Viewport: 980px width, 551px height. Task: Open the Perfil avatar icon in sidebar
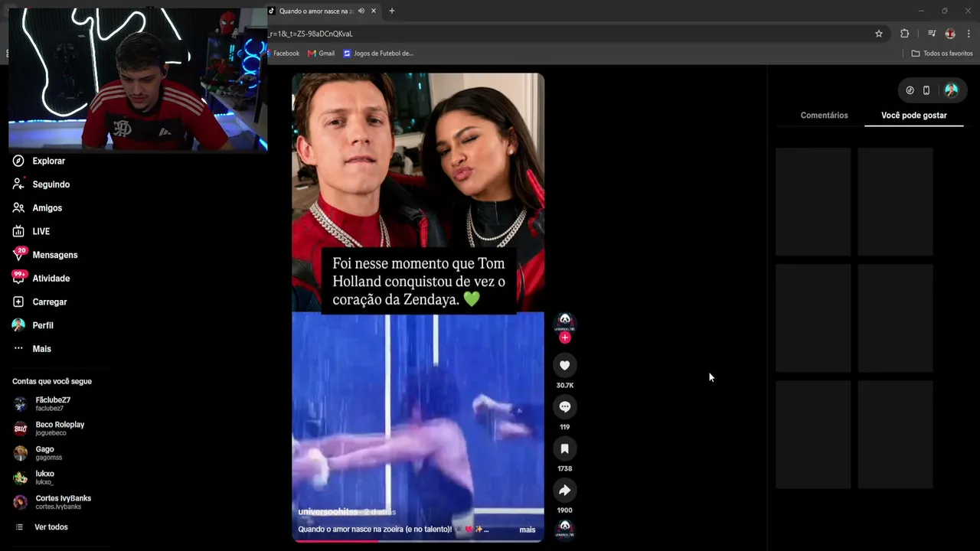tap(18, 325)
